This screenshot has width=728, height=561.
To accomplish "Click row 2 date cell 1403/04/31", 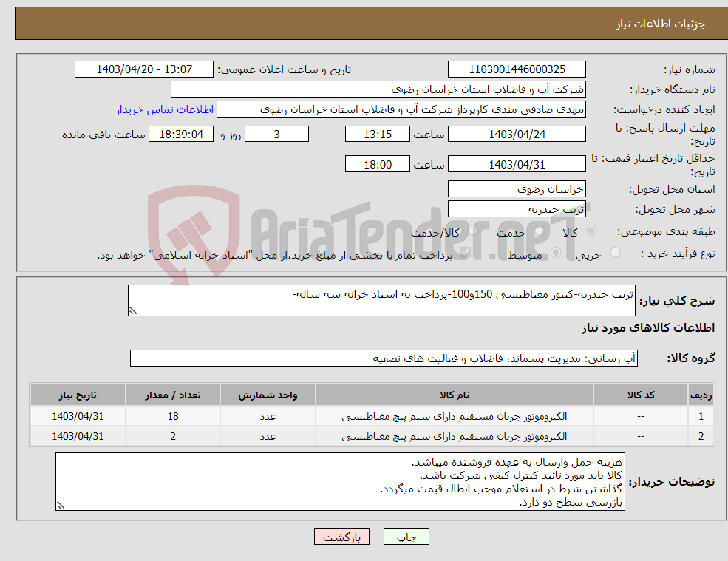I will [x=78, y=436].
